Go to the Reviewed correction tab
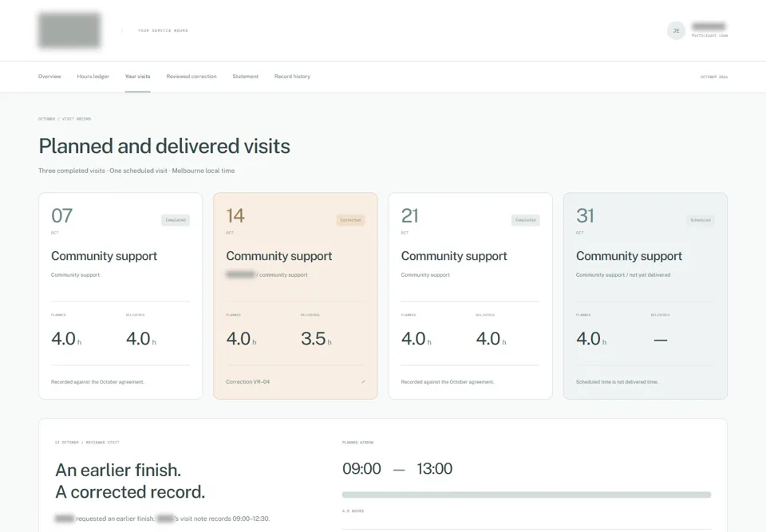The height and width of the screenshot is (532, 766). pyautogui.click(x=191, y=77)
